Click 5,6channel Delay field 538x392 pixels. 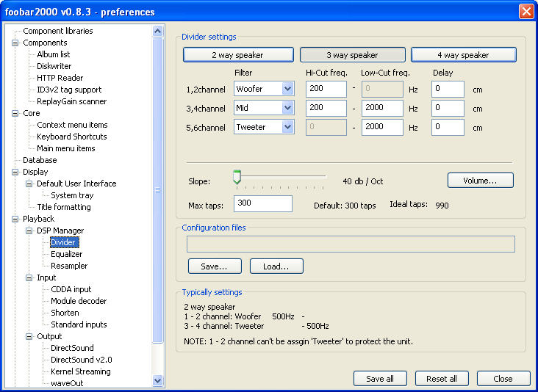(448, 128)
